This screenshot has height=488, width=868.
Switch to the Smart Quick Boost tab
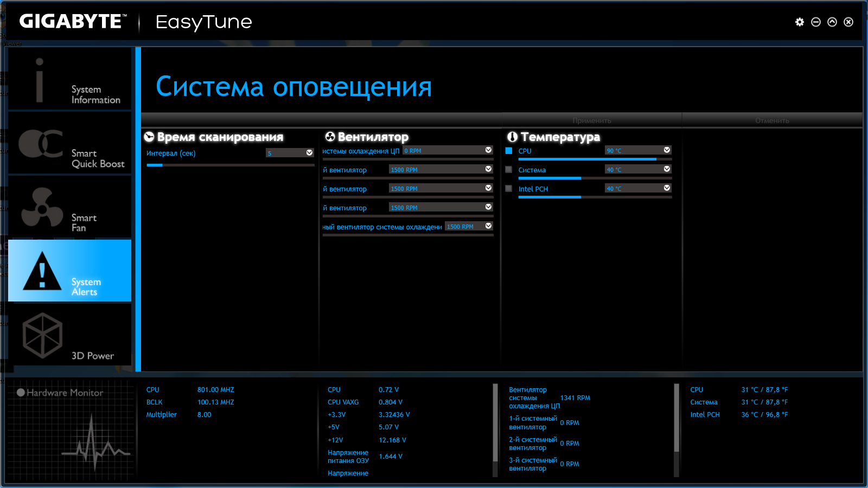70,143
